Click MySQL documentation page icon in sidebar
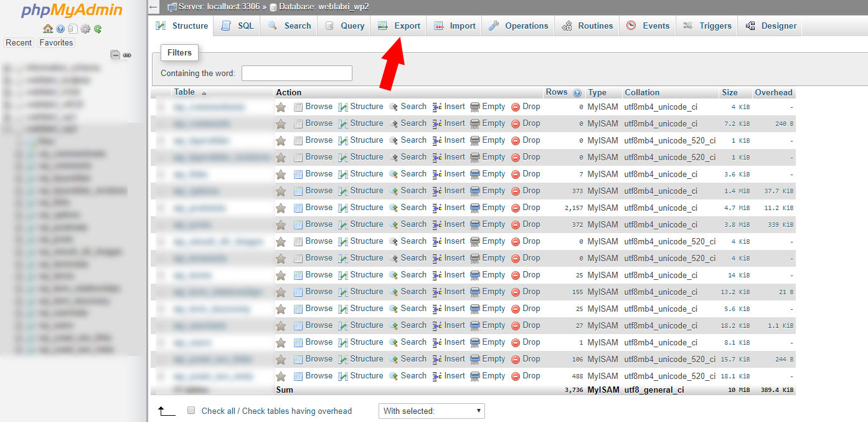Image resolution: width=868 pixels, height=422 pixels. click(x=73, y=29)
